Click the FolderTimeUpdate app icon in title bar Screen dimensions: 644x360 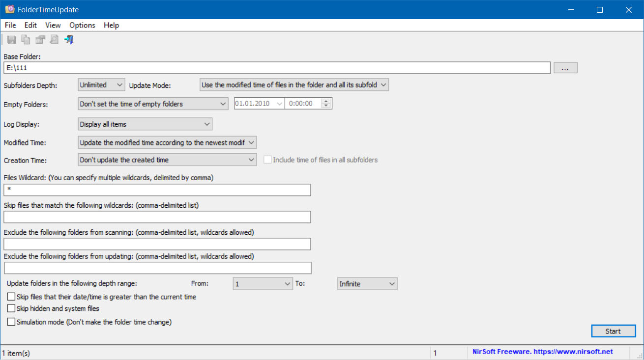9,10
